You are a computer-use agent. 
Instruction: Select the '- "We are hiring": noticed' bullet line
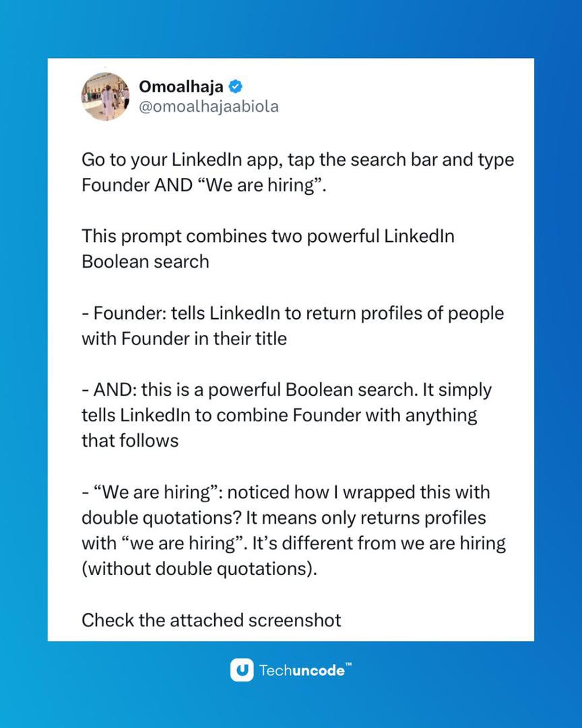[x=286, y=492]
